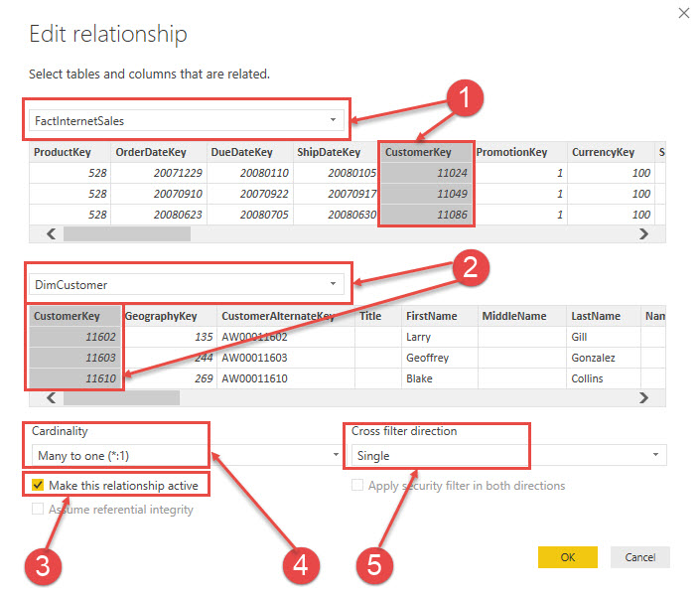Click AW00011610 alternate key cell
Screen dimensions: 700x597
coord(254,378)
